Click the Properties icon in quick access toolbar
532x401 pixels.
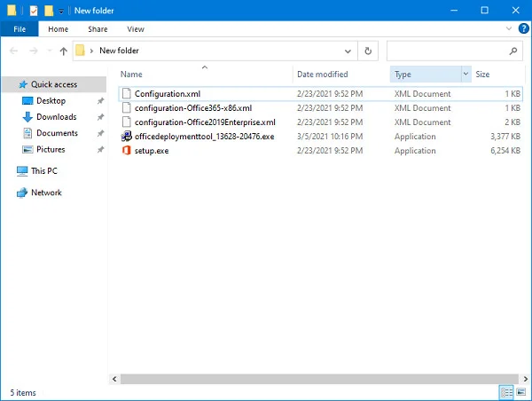point(34,11)
